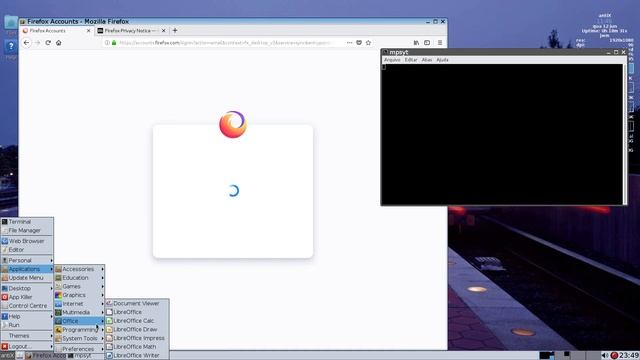Click the red round tray icon
The height and width of the screenshot is (360, 640).
(614, 356)
